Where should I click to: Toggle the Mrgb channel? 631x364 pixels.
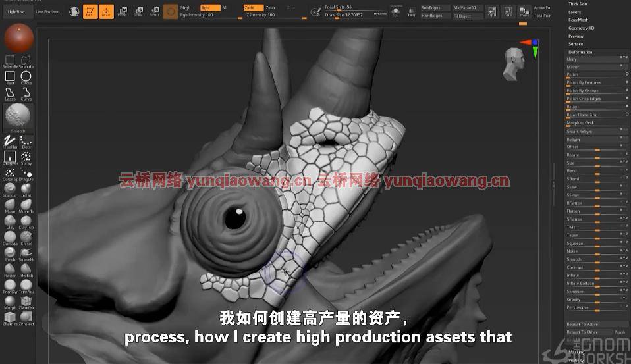click(186, 8)
